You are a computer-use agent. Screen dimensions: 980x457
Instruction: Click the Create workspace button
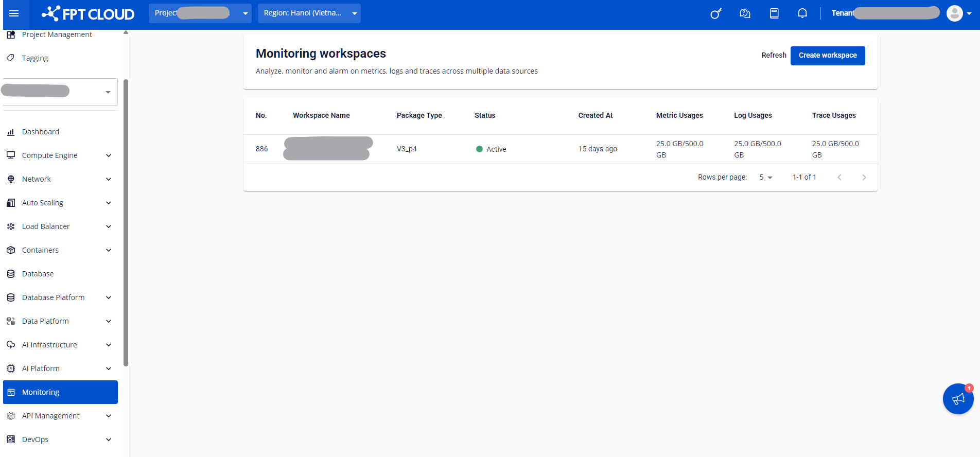tap(827, 56)
